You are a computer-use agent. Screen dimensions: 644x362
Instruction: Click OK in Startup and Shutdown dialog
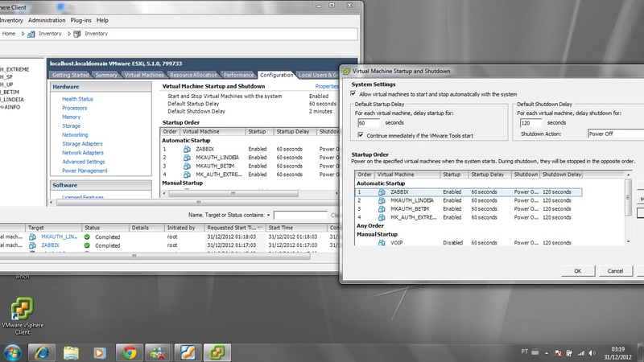[x=577, y=271]
